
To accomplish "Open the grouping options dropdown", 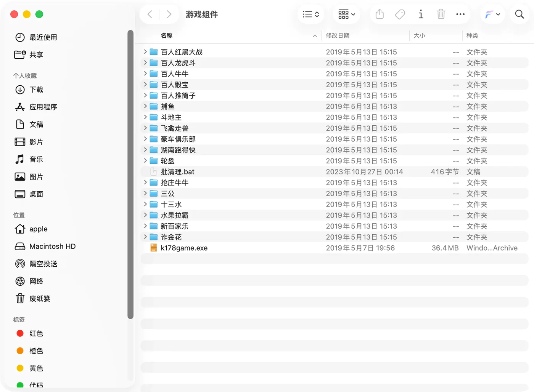I will point(347,14).
